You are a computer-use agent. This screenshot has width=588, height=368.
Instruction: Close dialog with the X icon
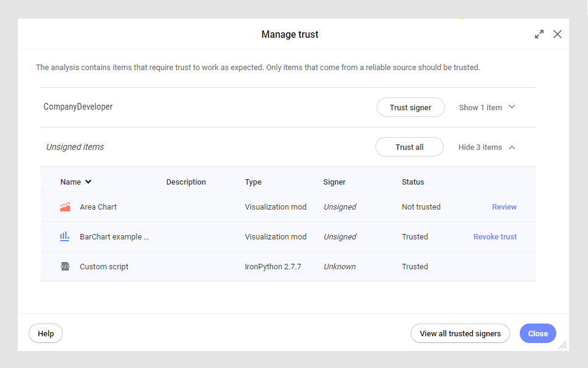pyautogui.click(x=558, y=35)
